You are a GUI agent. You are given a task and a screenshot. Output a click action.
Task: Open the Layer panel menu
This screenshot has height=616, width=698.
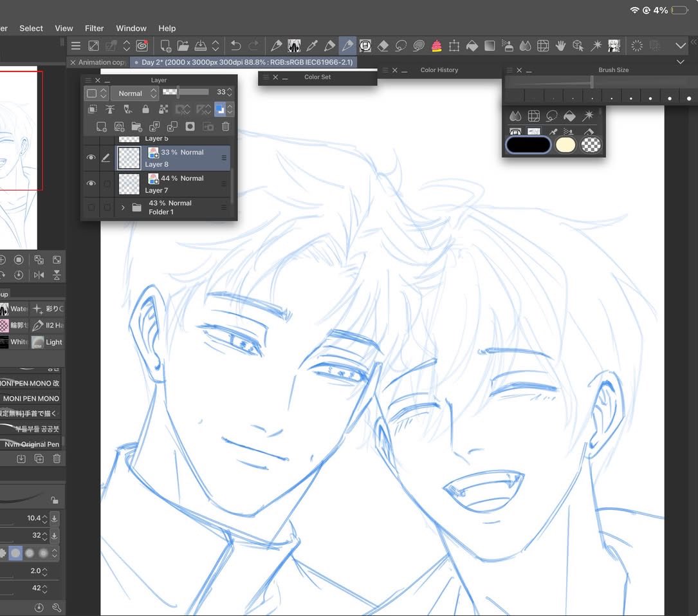pos(87,80)
